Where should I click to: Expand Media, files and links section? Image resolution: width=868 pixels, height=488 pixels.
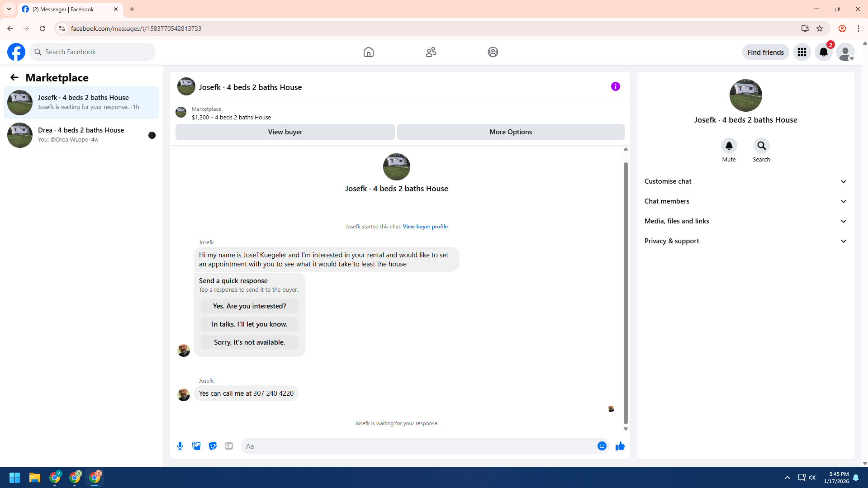pos(745,221)
